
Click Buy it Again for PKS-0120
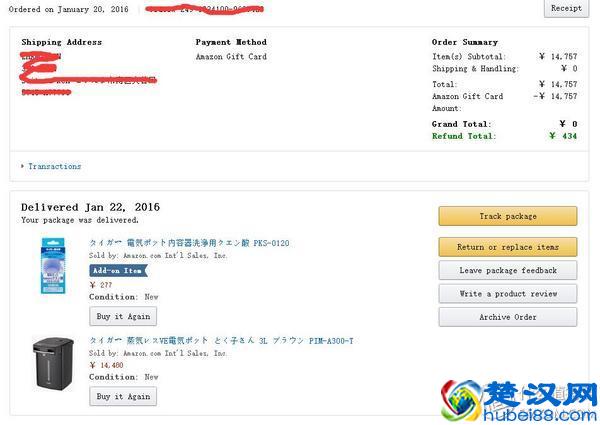click(x=123, y=316)
